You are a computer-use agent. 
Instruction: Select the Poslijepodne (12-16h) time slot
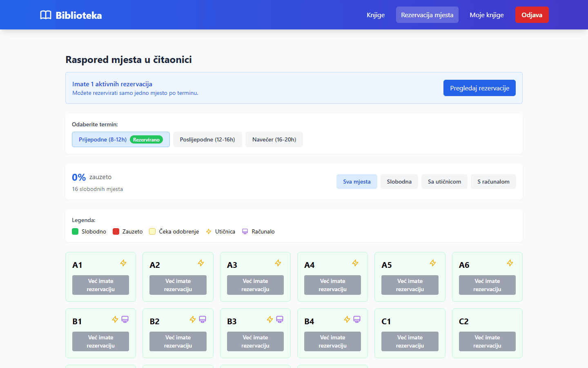click(x=207, y=139)
